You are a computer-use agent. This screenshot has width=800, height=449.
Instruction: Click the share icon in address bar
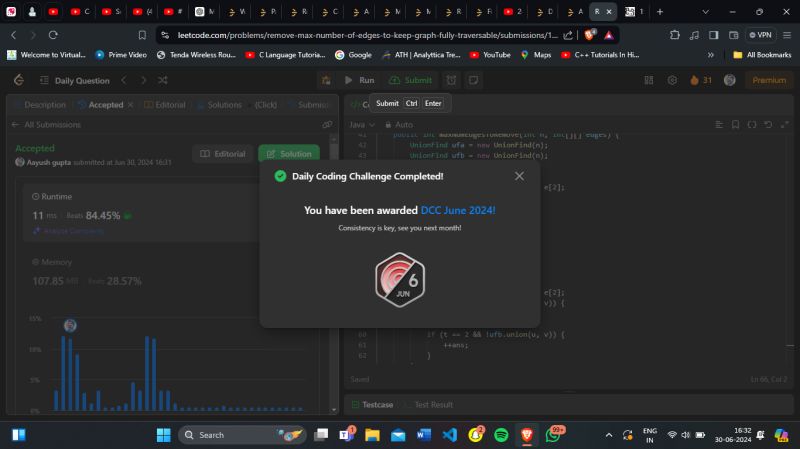point(568,35)
